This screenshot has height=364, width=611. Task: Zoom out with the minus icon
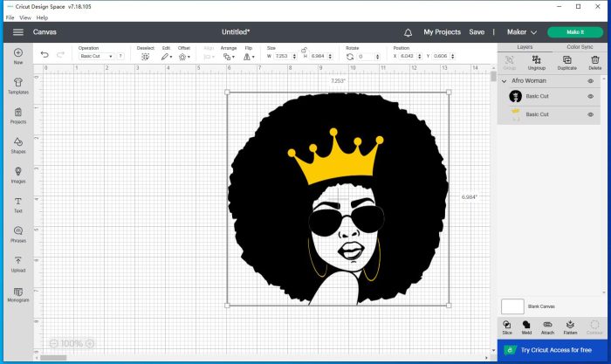54,343
